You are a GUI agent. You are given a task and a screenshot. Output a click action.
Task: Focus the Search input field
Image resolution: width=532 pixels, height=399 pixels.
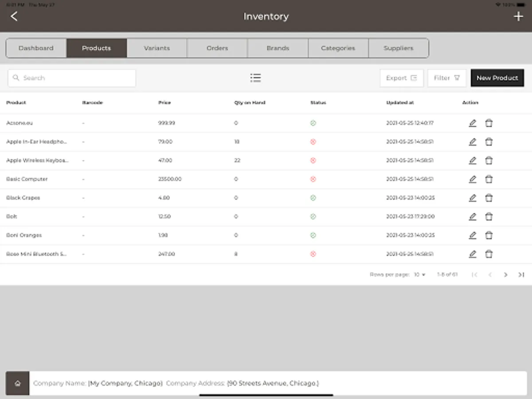pos(72,78)
